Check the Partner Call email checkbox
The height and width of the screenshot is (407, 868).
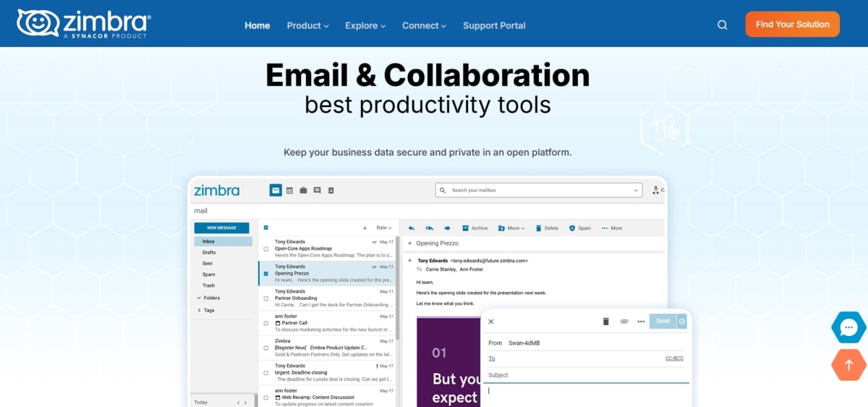coord(266,323)
